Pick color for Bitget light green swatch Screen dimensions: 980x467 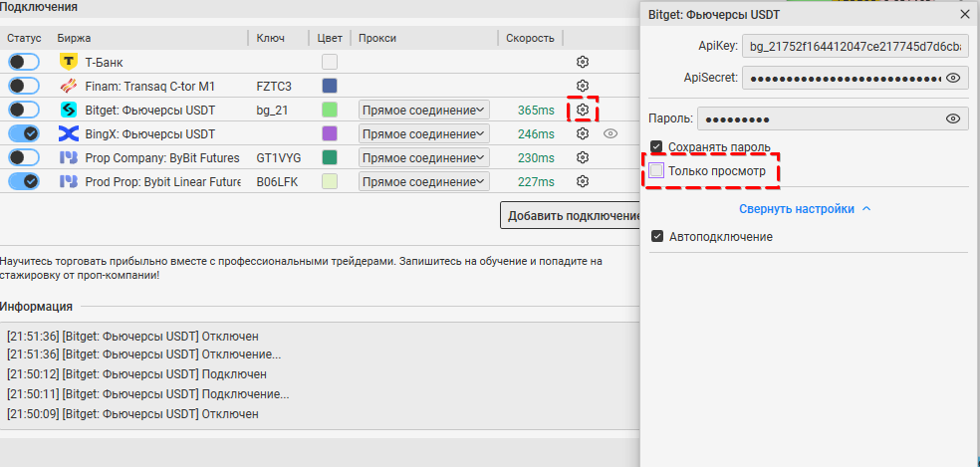point(330,111)
